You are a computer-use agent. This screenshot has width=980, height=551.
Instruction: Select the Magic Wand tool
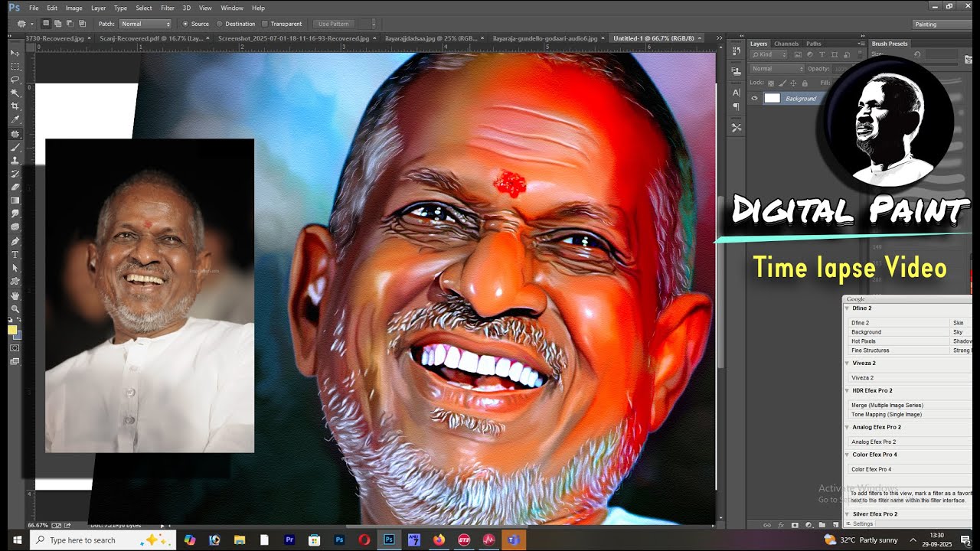coord(15,93)
